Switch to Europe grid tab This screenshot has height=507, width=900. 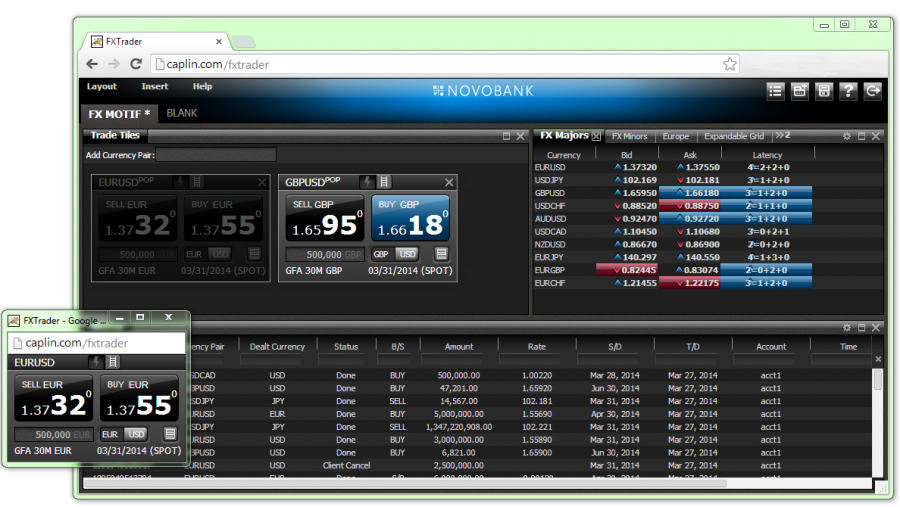pyautogui.click(x=676, y=136)
